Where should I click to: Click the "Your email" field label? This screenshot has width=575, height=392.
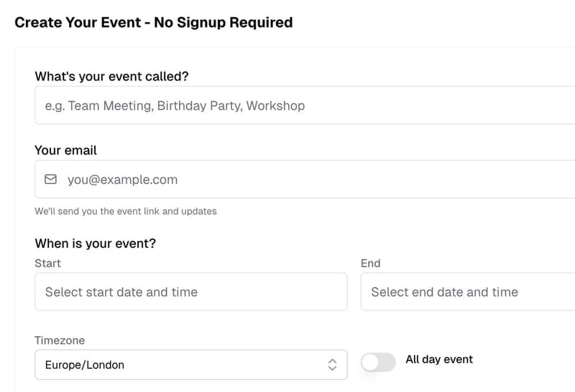[65, 150]
